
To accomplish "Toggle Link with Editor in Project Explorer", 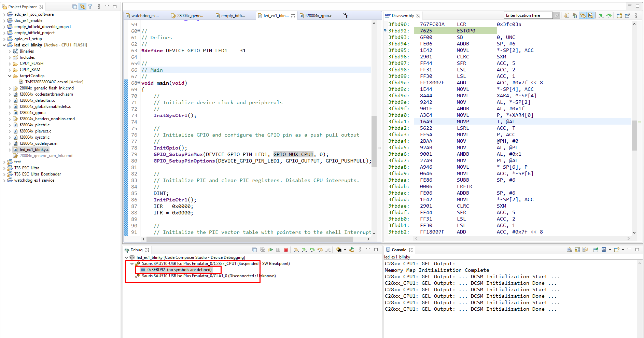I will pos(82,6).
